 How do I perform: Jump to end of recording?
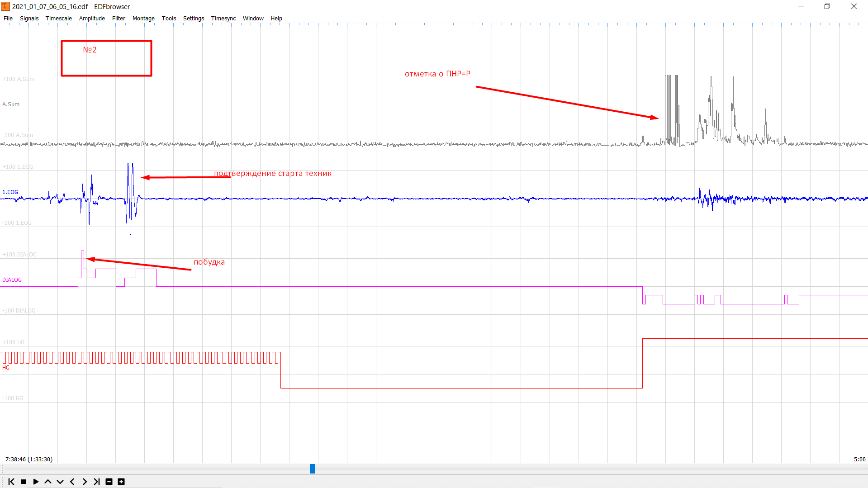click(x=97, y=482)
